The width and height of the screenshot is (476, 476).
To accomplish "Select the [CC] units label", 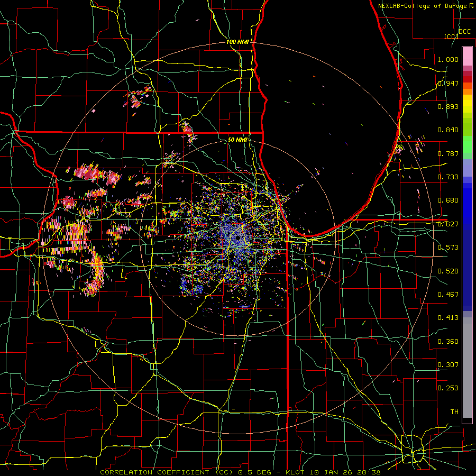I will [451, 36].
